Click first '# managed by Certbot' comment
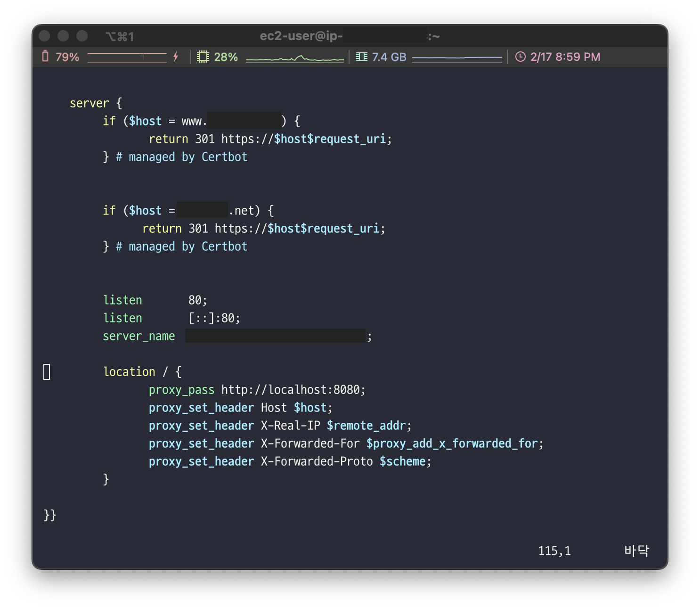This screenshot has height=609, width=700. (181, 157)
